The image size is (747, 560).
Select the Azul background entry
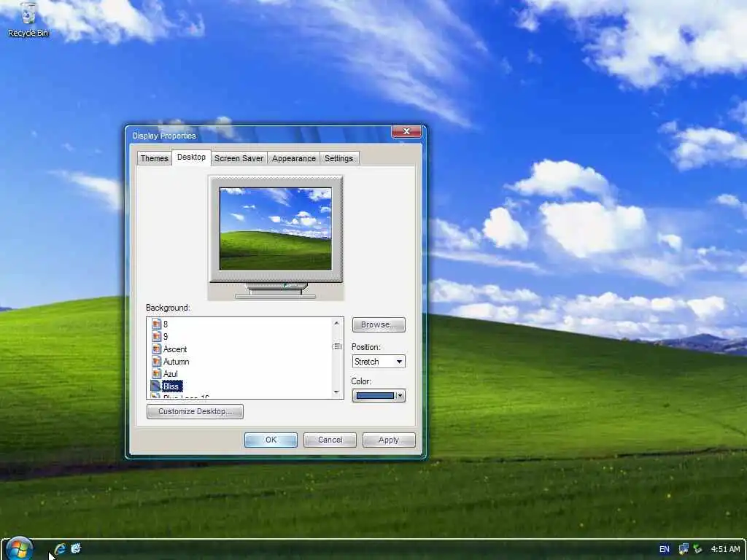171,374
